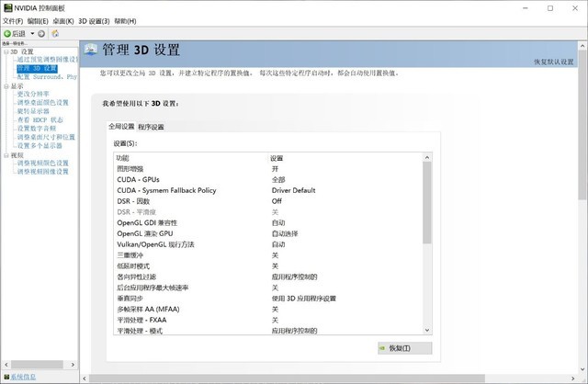Click the 恢复 button
This screenshot has height=384, width=588.
click(x=404, y=348)
